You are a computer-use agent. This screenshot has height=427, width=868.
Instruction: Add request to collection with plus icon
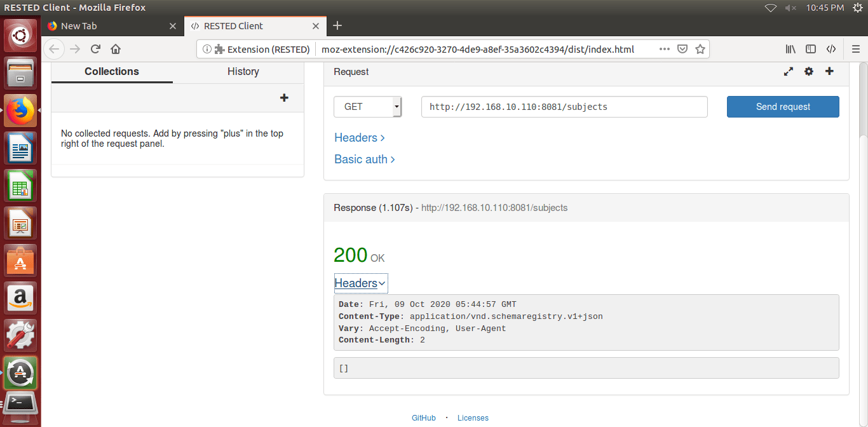click(x=829, y=71)
